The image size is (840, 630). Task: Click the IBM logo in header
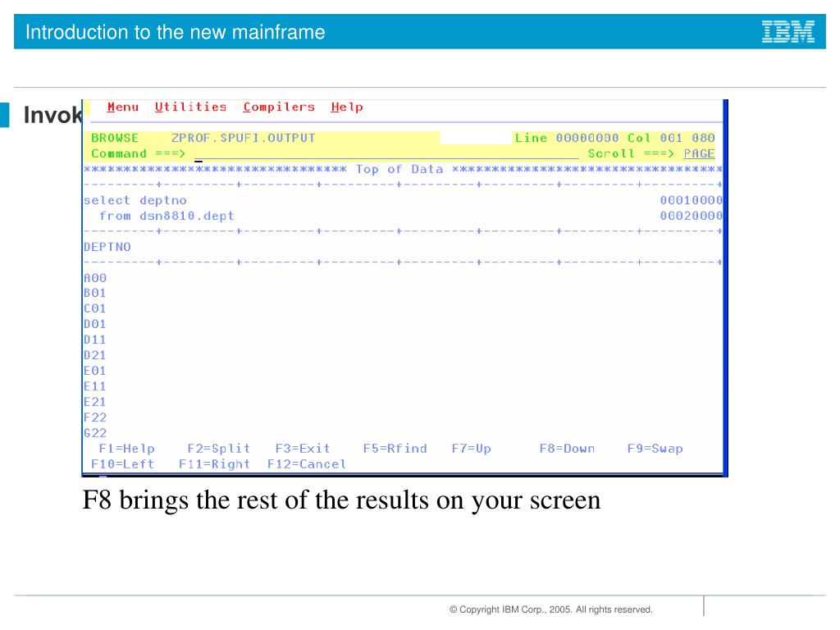click(x=788, y=32)
